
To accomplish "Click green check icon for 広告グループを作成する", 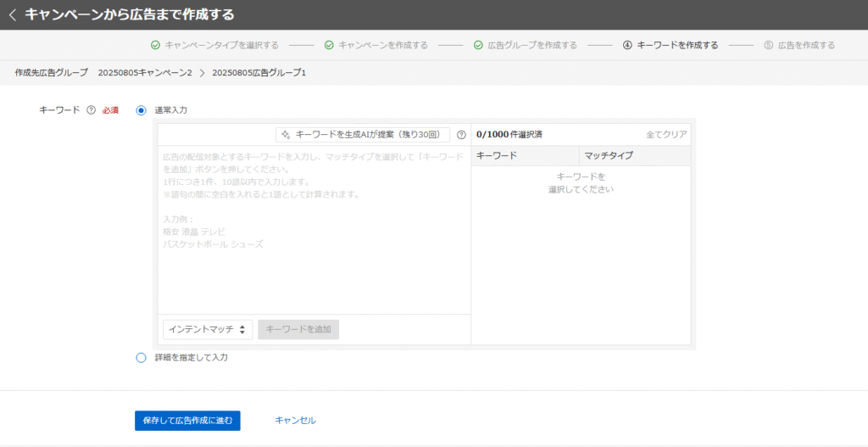I will pyautogui.click(x=478, y=46).
